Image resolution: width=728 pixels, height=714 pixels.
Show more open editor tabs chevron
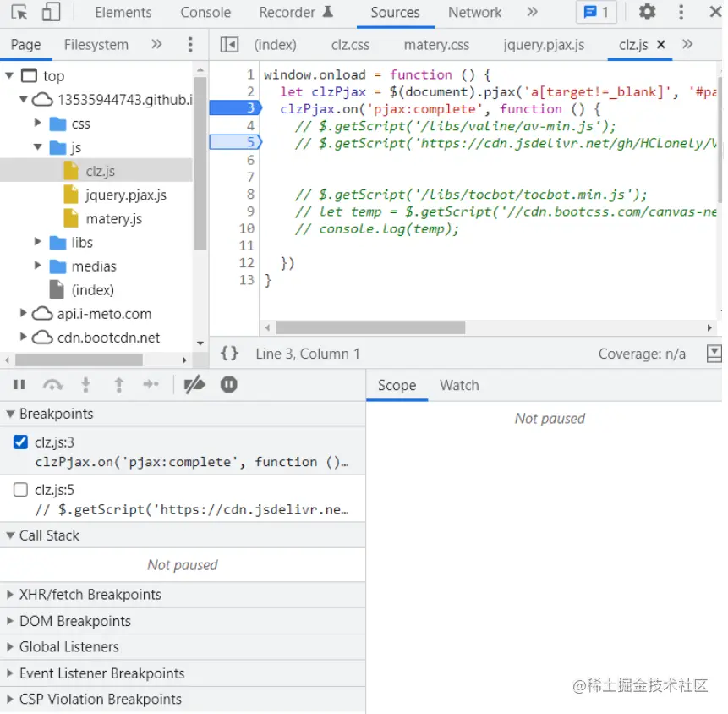point(687,45)
